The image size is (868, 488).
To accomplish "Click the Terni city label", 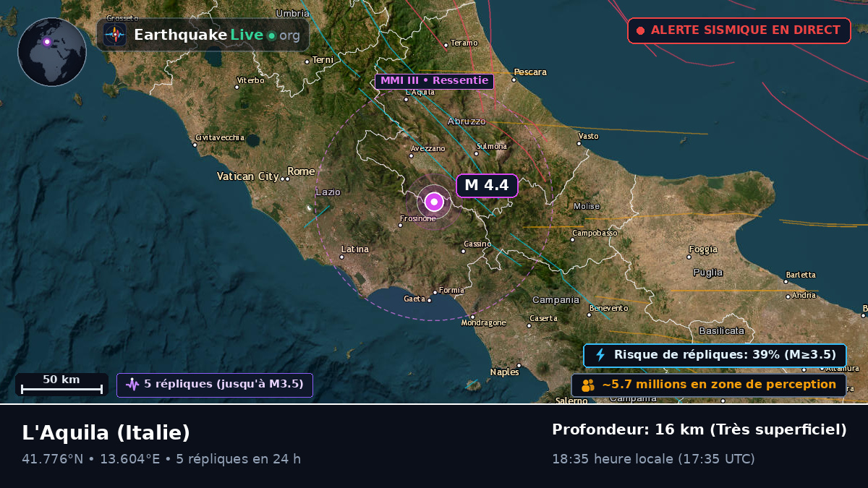I will tap(323, 60).
